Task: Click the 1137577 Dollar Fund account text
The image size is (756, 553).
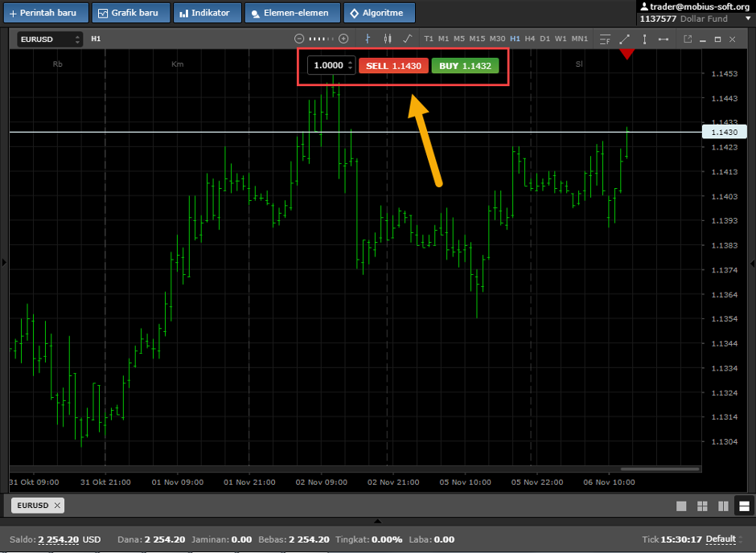Action: click(684, 18)
